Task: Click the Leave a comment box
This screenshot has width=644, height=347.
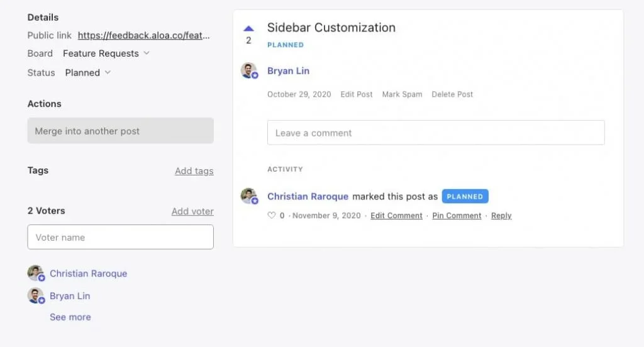Action: pos(435,133)
